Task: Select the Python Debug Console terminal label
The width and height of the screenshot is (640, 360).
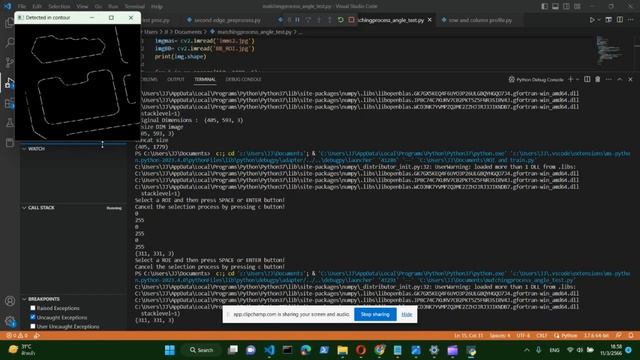Action: pyautogui.click(x=536, y=80)
